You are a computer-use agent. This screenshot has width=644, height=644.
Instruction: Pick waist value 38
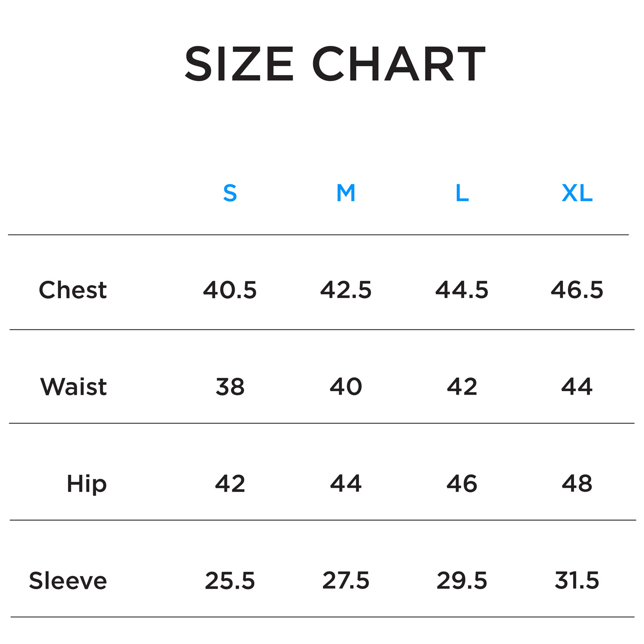(230, 386)
